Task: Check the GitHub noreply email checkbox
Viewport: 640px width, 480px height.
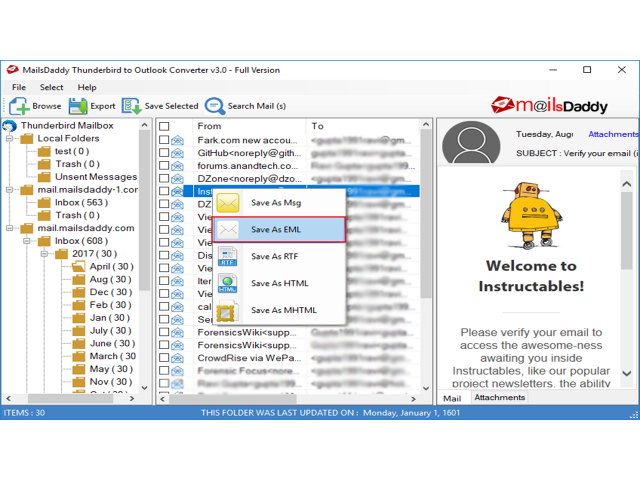Action: click(164, 153)
